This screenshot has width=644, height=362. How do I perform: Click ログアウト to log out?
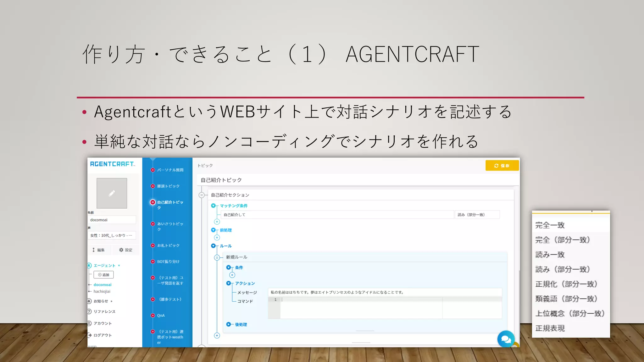pos(103,335)
